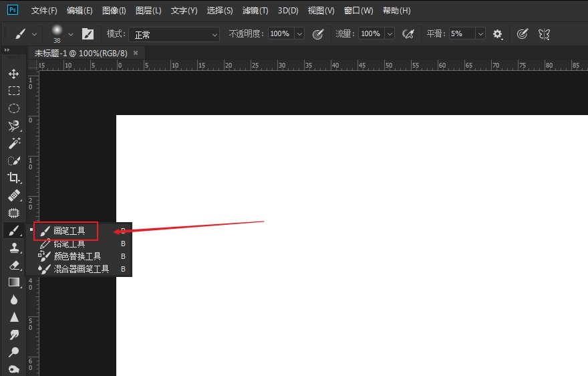The height and width of the screenshot is (376, 588).
Task: Choose 颜色替换工具 from the flyout
Action: click(79, 256)
